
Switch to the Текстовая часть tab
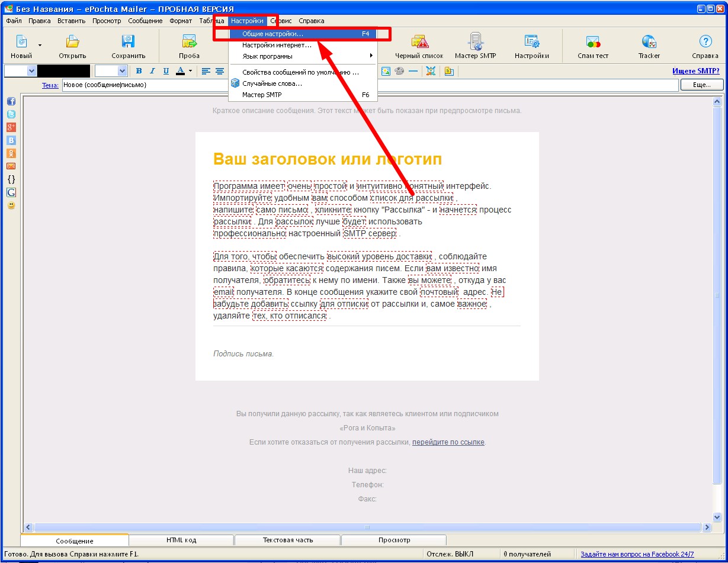288,540
